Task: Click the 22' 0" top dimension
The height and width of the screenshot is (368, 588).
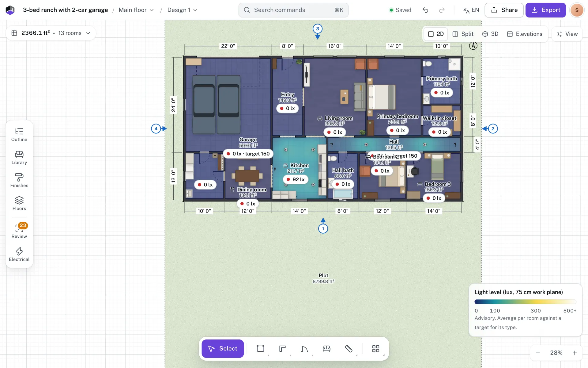Action: [228, 46]
